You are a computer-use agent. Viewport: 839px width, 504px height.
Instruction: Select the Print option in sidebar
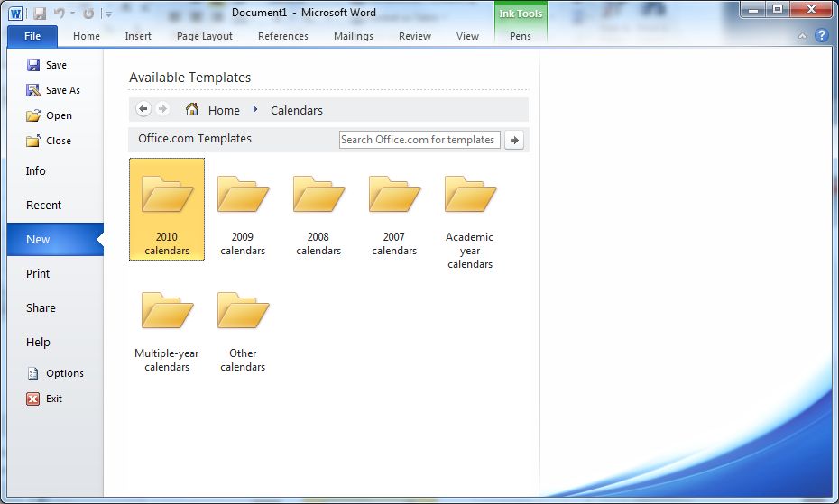[38, 273]
